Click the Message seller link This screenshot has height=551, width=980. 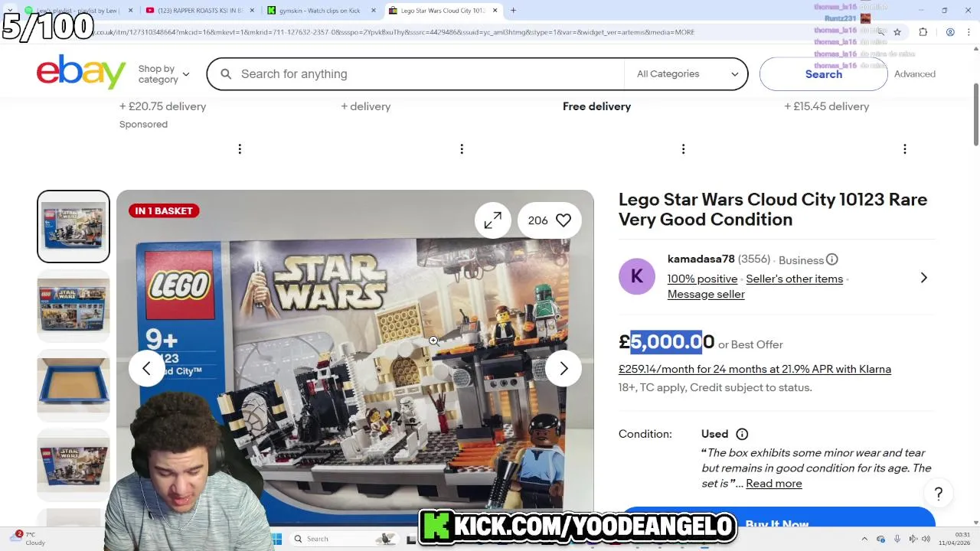click(706, 294)
